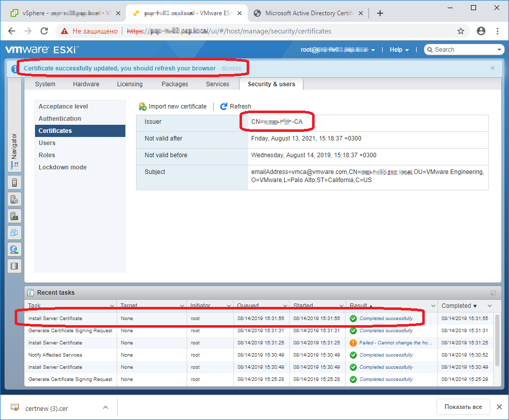Click the certnew (3).cer download item
The image size is (509, 420).
(x=47, y=408)
